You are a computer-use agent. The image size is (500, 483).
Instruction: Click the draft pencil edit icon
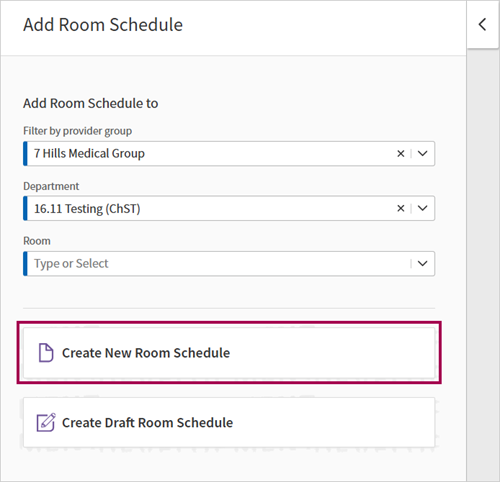click(x=46, y=422)
